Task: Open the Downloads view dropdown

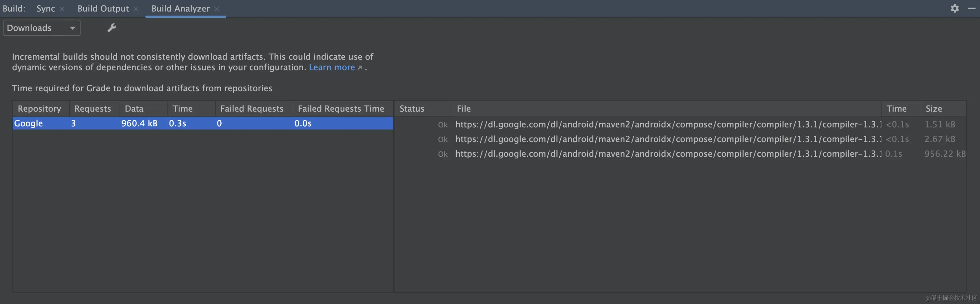Action: point(41,28)
